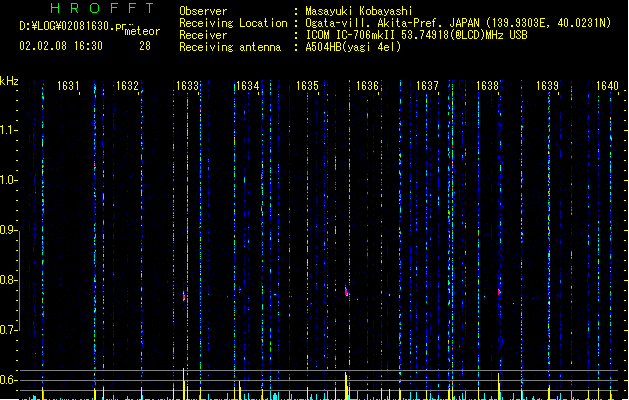629x400 pixels.
Task: Click time marker 1640
Action: click(x=607, y=86)
